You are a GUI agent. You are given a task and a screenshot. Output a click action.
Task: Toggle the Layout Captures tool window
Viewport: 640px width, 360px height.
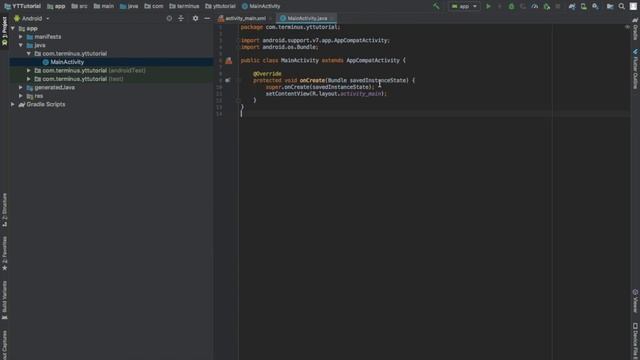pyautogui.click(x=4, y=345)
